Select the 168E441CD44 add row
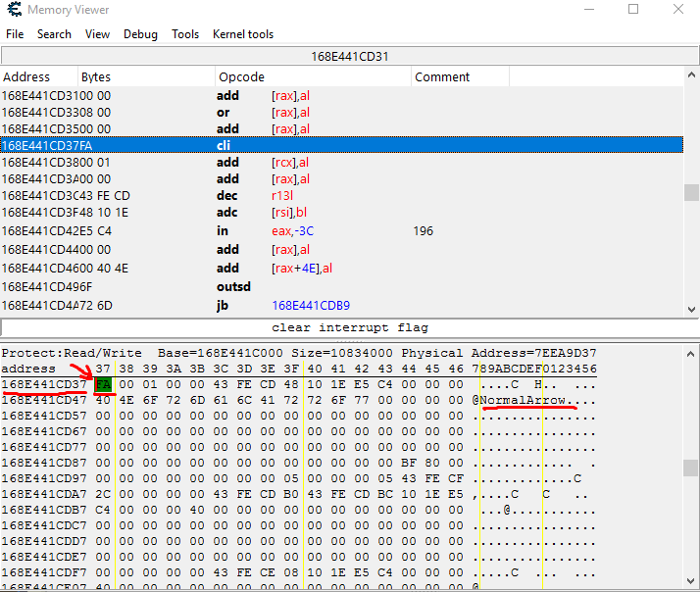This screenshot has width=700, height=592. (x=342, y=250)
